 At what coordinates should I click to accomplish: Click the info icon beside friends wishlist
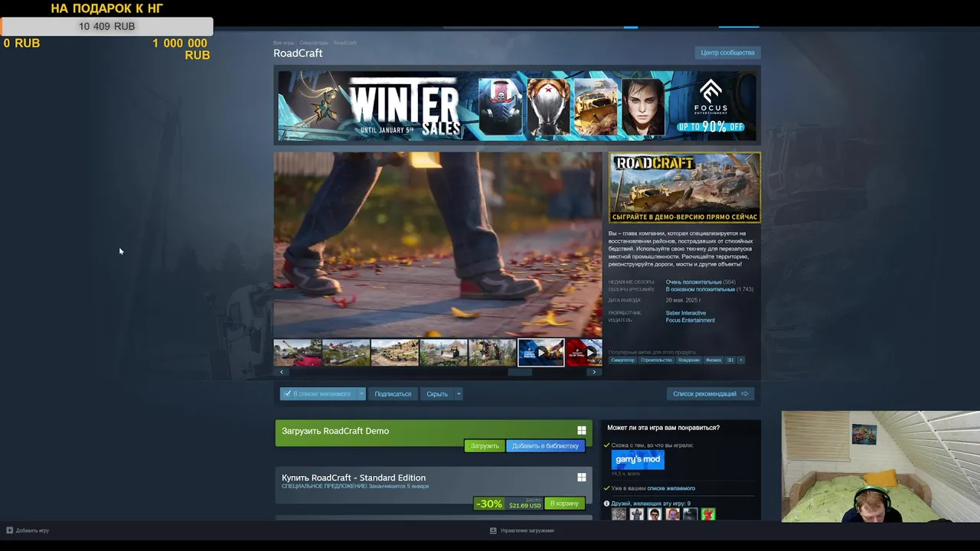(x=606, y=504)
